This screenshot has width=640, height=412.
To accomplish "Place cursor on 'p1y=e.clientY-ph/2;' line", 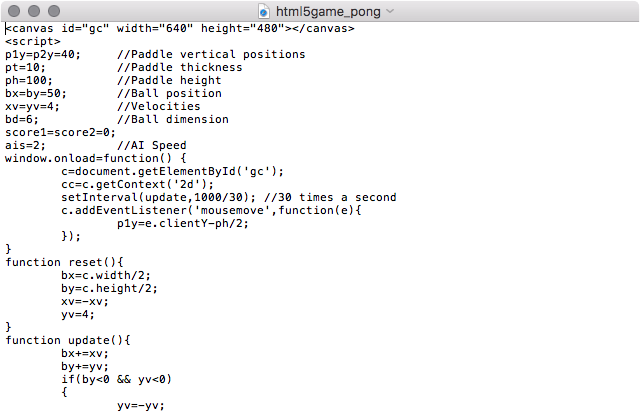I will (183, 223).
